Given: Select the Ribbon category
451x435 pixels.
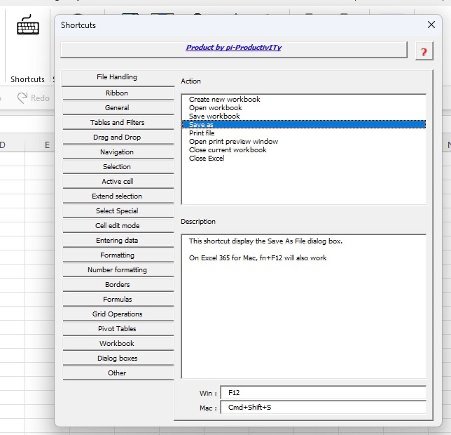Looking at the screenshot, I should (x=118, y=93).
